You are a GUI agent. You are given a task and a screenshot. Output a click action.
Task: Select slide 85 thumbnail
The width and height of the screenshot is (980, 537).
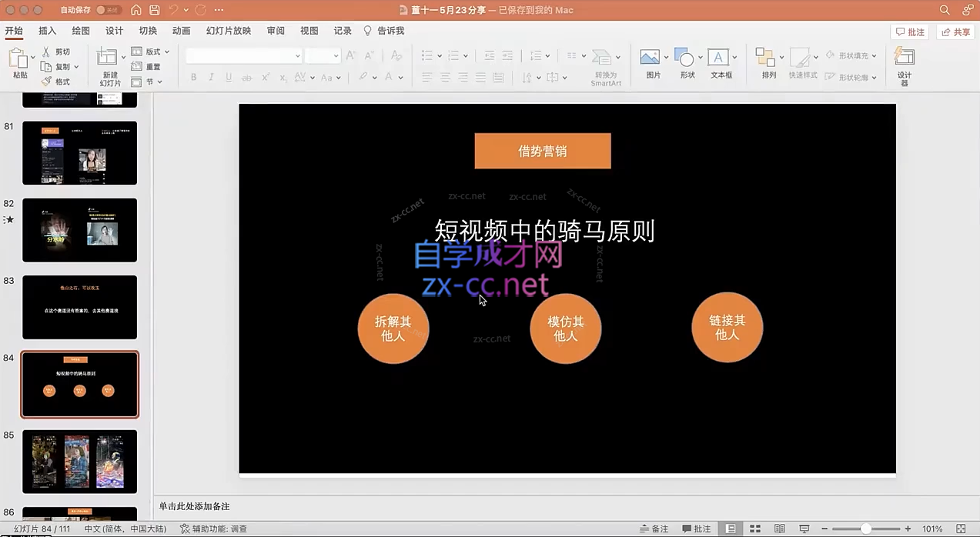80,462
